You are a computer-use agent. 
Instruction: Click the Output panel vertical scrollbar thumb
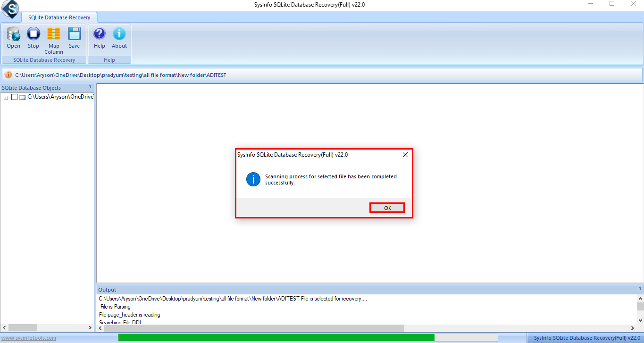click(640, 307)
